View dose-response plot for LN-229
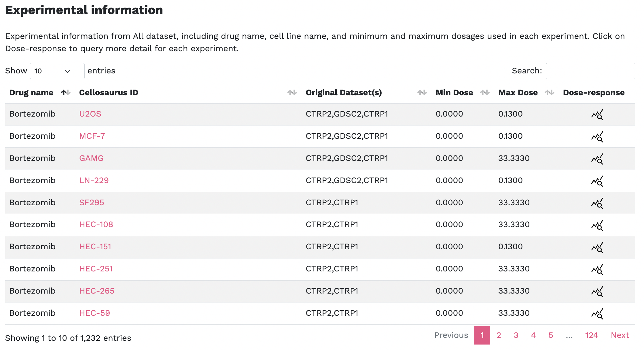644x350 pixels. 597,181
